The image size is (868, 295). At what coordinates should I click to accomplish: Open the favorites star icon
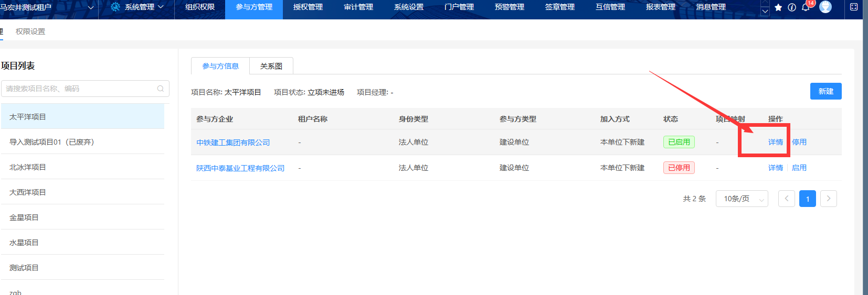tap(778, 7)
